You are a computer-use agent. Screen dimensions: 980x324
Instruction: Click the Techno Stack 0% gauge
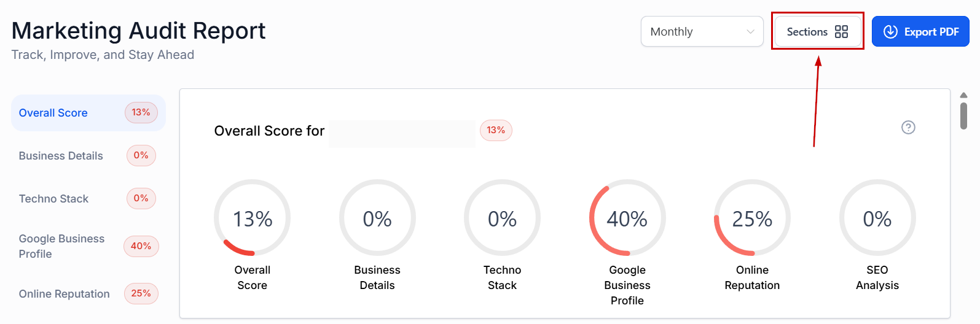[502, 218]
